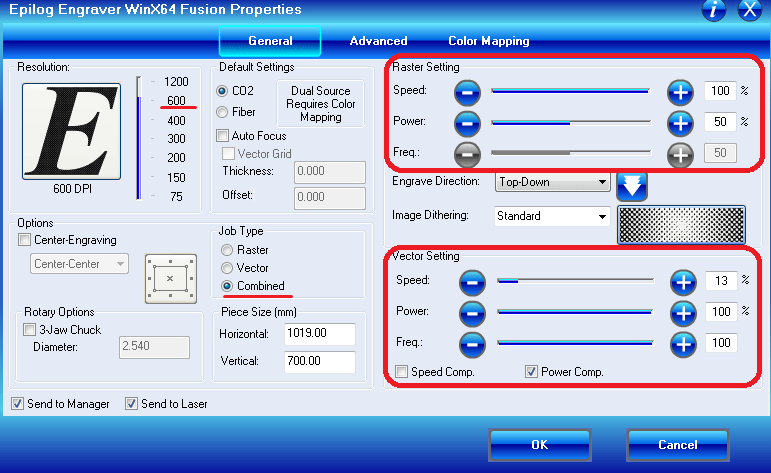Select Fiber laser source
Image resolution: width=771 pixels, height=473 pixels.
pyautogui.click(x=222, y=112)
